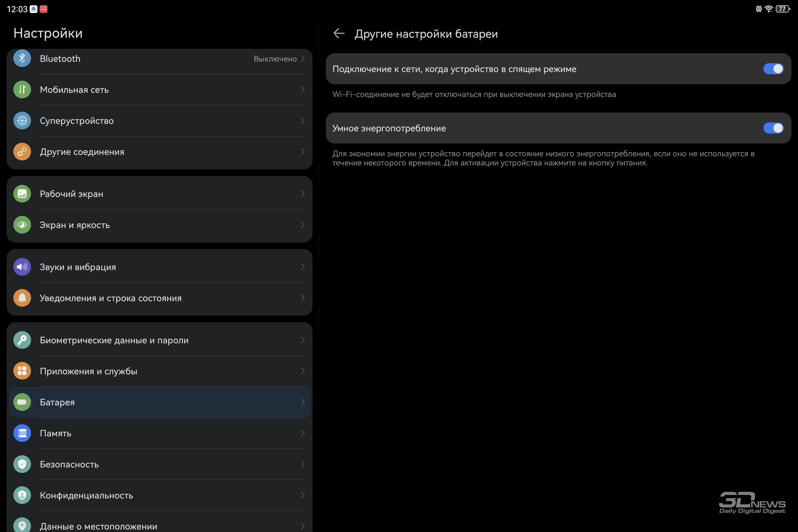Open Уведомления и строка состояния chevron
Image resolution: width=798 pixels, height=532 pixels.
coord(303,298)
